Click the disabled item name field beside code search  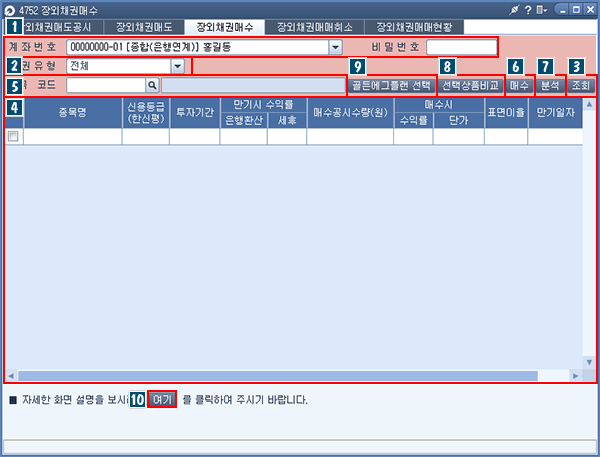[x=253, y=85]
